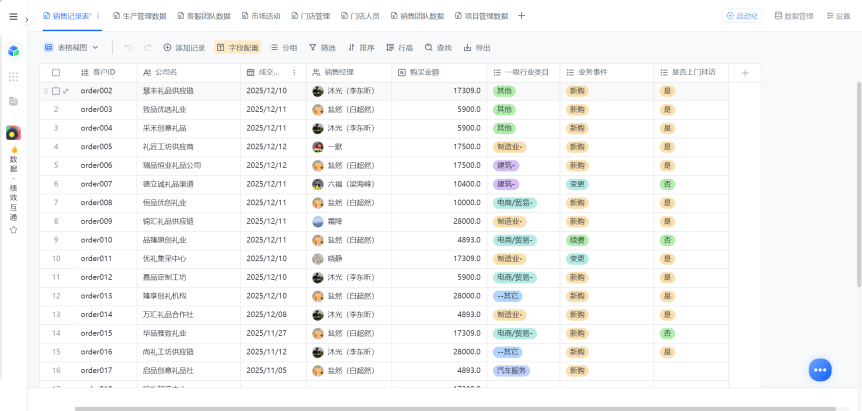Screen dimensions: 862x411
Task: Open the hamburger menu icon
Action: (13, 16)
